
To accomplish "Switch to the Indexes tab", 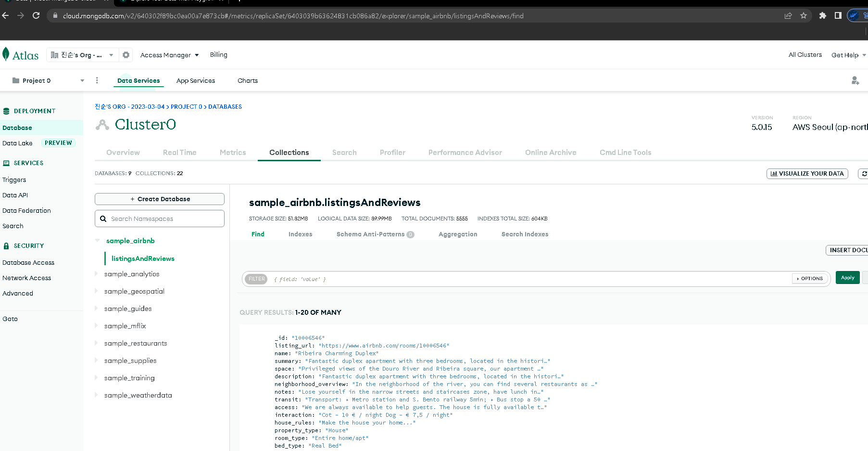I will tap(301, 234).
